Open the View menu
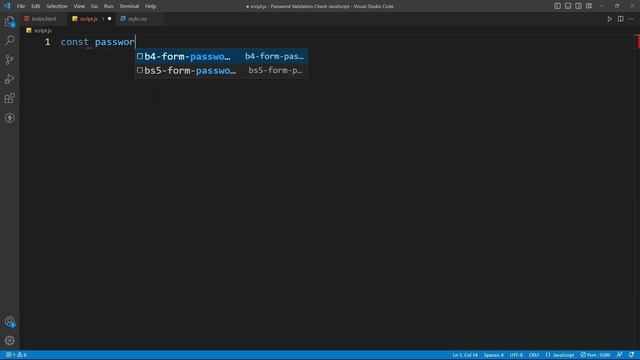640x360 pixels. point(79,6)
